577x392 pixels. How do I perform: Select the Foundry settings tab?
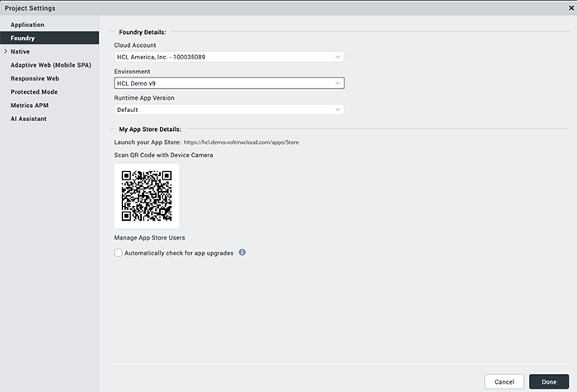tap(22, 38)
